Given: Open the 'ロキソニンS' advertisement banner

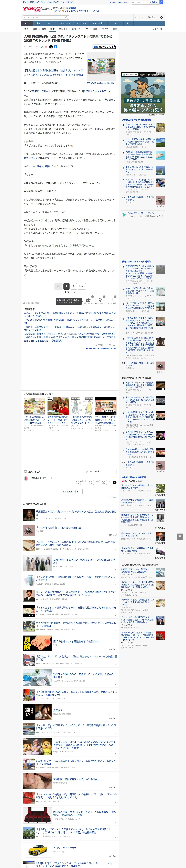Looking at the screenshot, I should (143, 94).
